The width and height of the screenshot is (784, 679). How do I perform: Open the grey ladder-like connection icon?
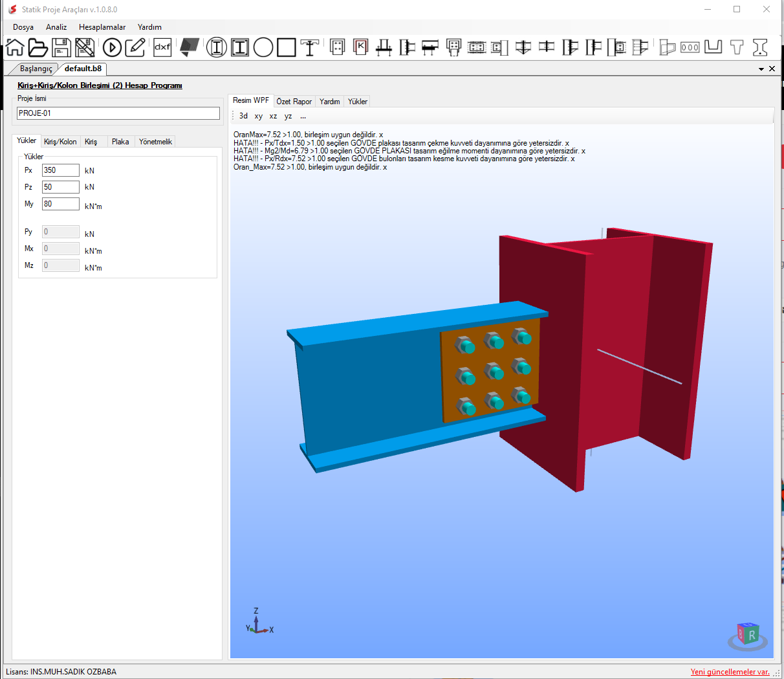coord(640,47)
